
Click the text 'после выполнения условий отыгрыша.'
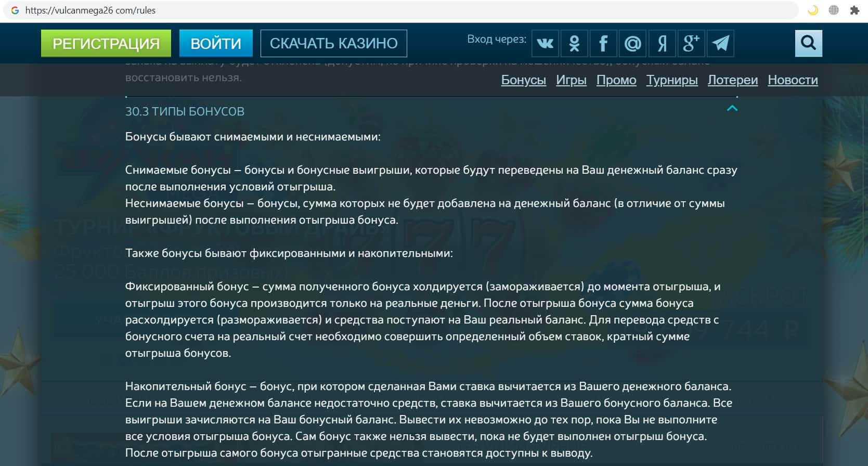(x=230, y=187)
